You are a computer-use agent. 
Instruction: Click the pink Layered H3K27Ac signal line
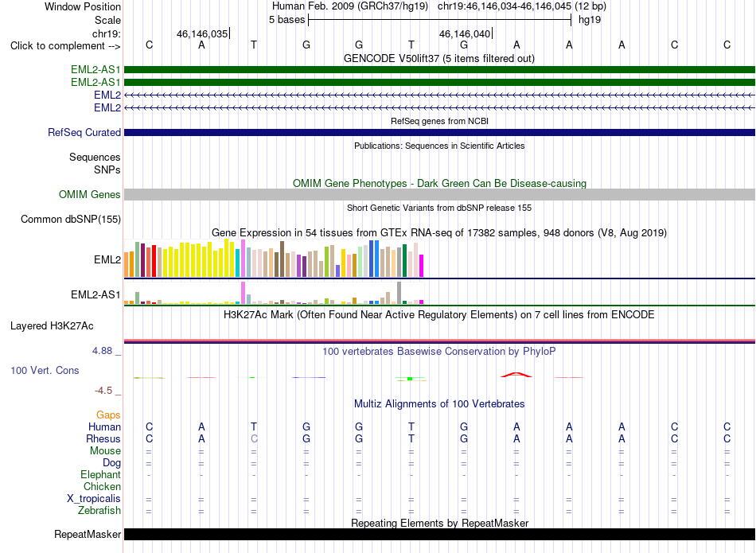(x=439, y=341)
